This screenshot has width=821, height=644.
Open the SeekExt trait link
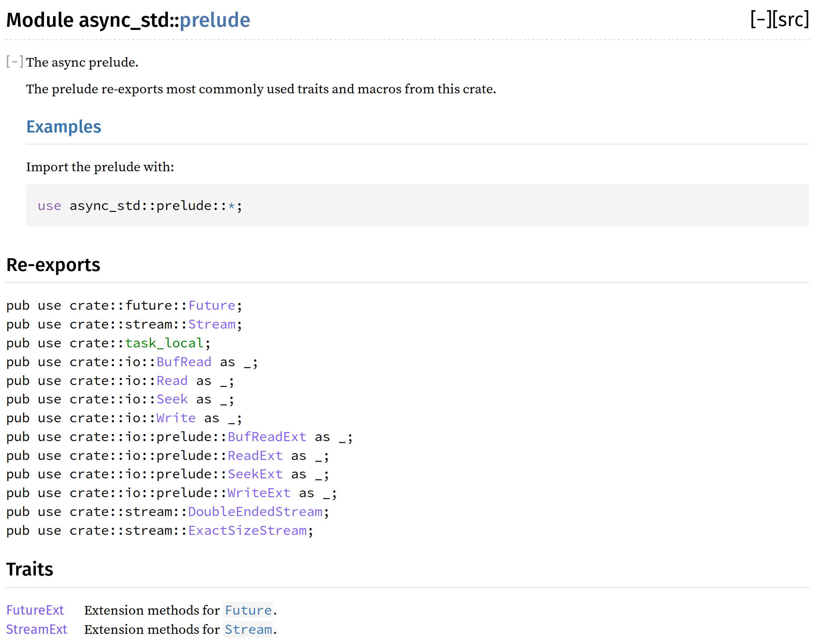point(255,474)
